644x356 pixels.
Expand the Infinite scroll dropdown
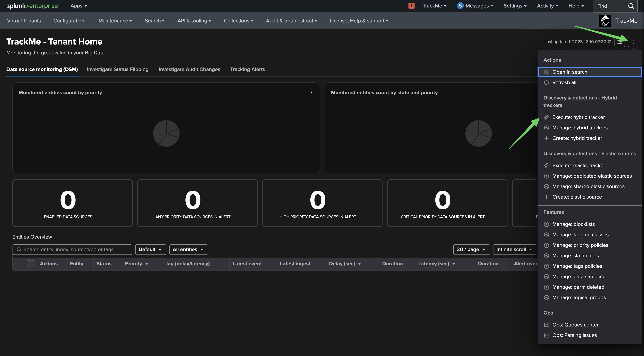click(x=515, y=249)
